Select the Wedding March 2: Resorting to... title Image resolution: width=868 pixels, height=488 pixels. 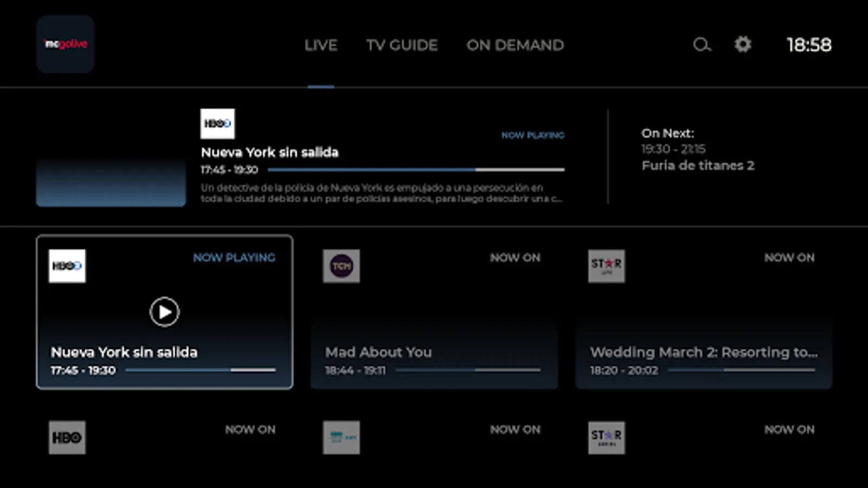click(704, 352)
